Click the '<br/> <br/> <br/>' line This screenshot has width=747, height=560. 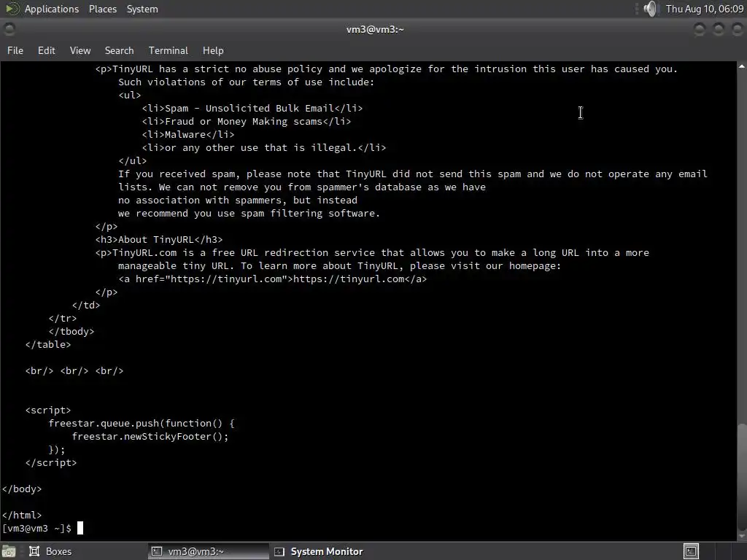[x=74, y=370]
